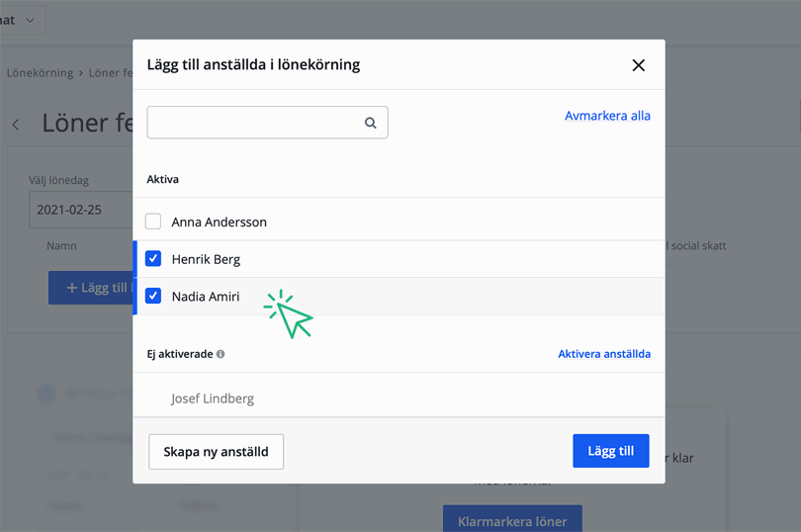Click the Klarmarkera löner button
This screenshot has height=532, width=801.
pos(511,519)
